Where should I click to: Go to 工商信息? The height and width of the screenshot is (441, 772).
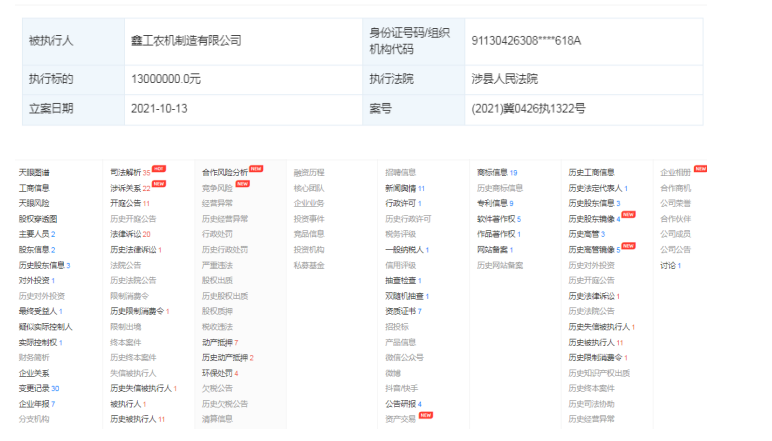click(34, 188)
